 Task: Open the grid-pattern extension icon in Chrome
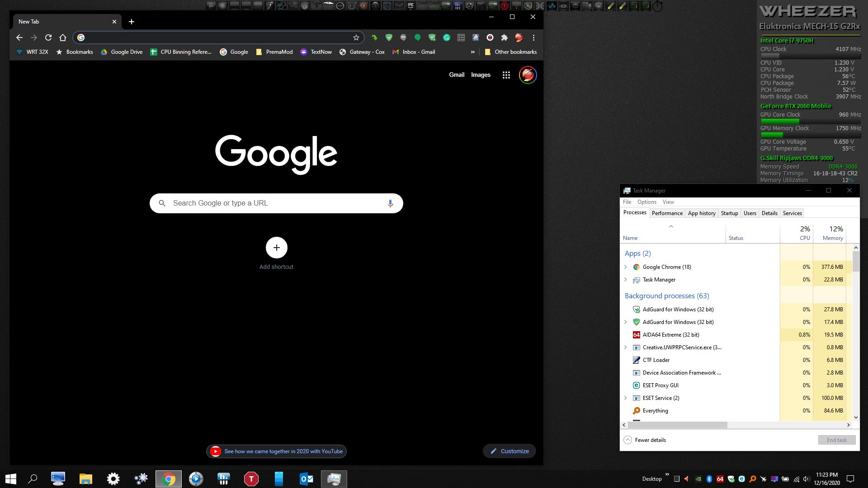tap(461, 38)
